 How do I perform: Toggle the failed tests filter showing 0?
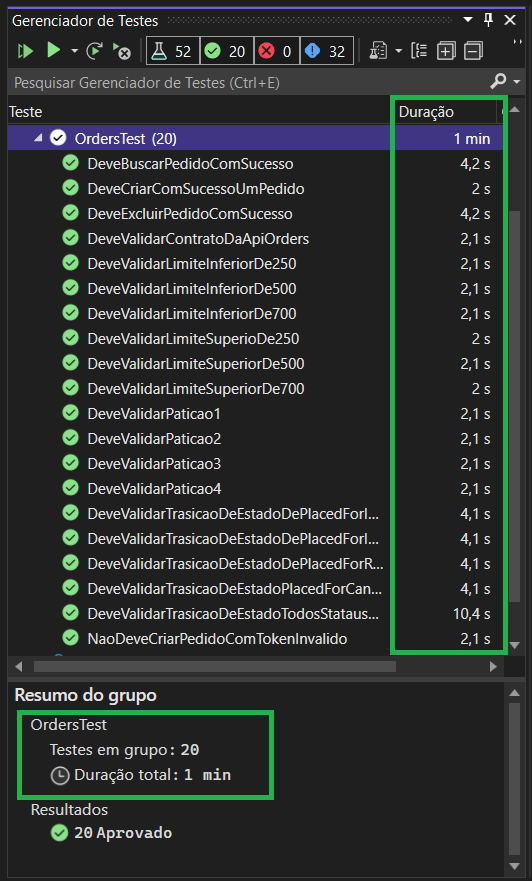point(276,51)
